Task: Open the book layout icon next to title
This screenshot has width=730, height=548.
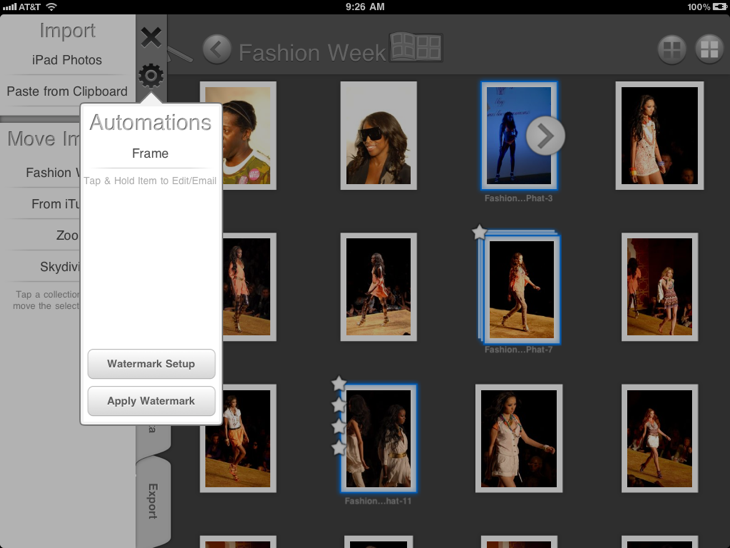Action: pos(415,47)
